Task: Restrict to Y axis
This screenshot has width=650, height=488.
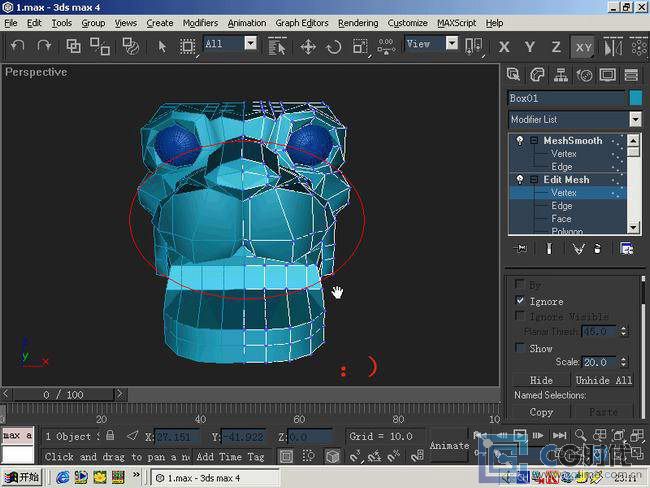Action: coord(530,47)
